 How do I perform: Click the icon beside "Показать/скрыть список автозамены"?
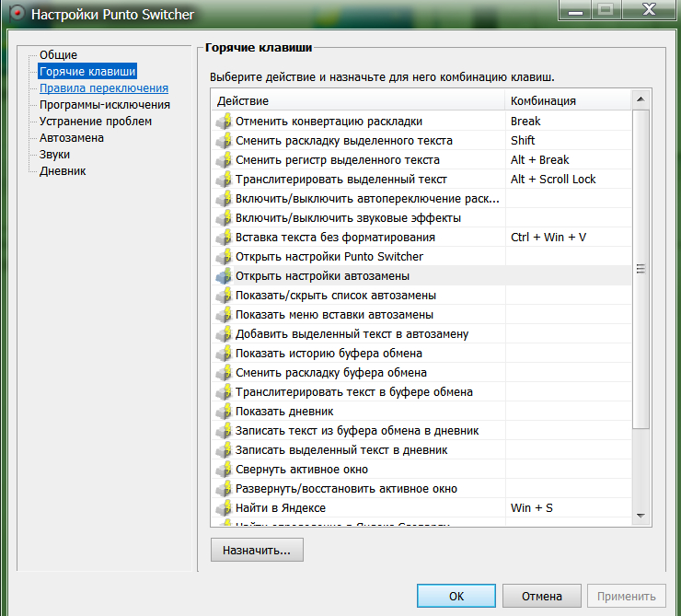pos(224,296)
